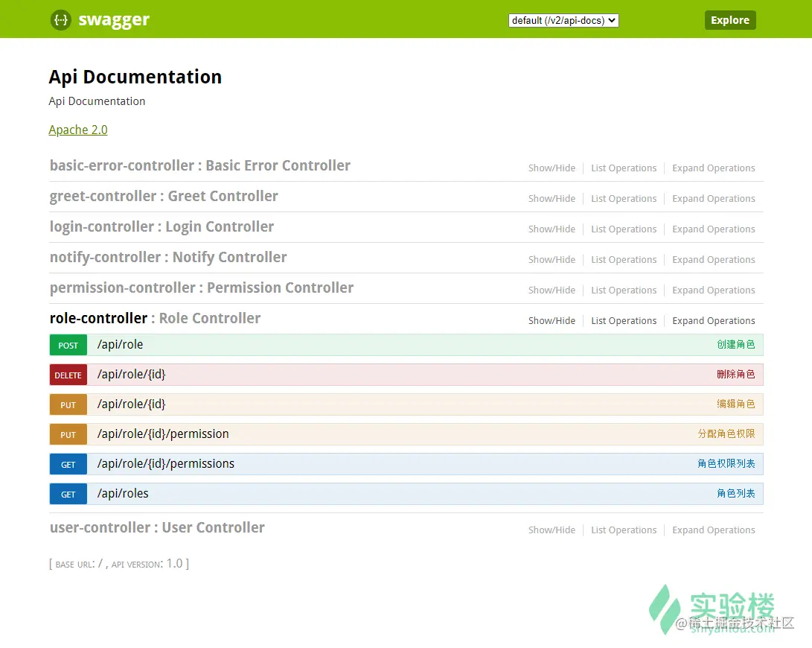Click List Operations for basic-error-controller
This screenshot has height=648, width=812.
click(x=624, y=168)
